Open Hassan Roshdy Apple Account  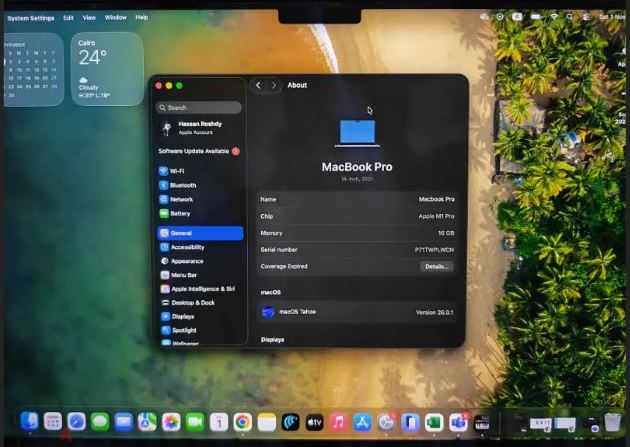pyautogui.click(x=198, y=128)
